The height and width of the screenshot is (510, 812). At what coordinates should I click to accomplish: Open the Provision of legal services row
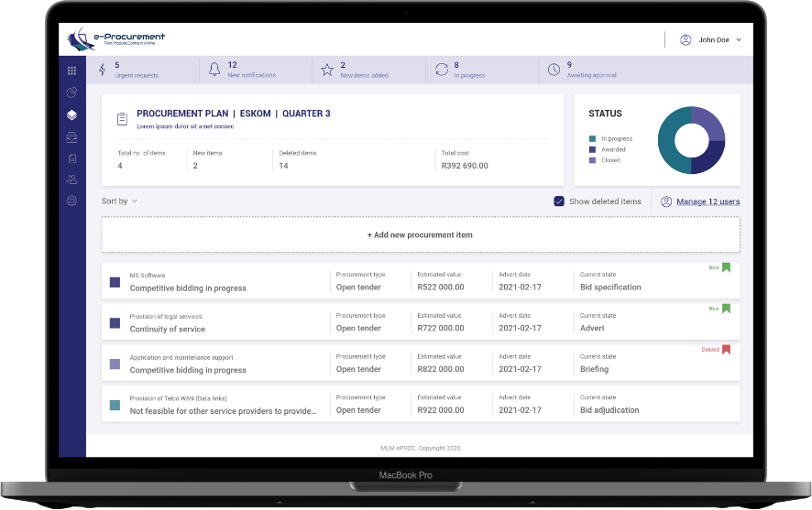tap(220, 323)
